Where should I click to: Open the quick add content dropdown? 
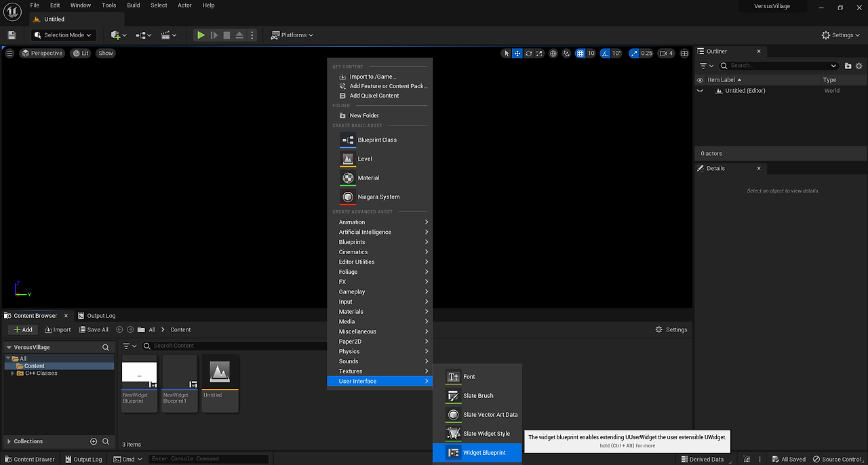pos(119,35)
